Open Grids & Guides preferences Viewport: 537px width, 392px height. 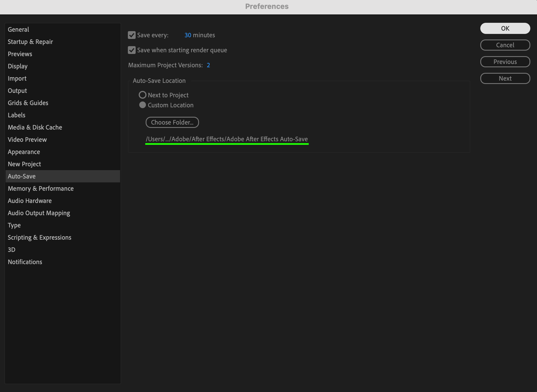coord(28,103)
